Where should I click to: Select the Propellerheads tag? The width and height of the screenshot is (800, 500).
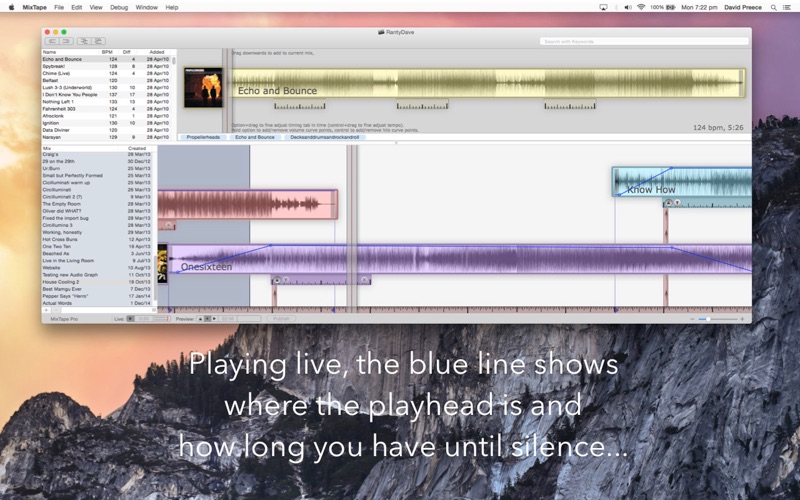pyautogui.click(x=204, y=137)
